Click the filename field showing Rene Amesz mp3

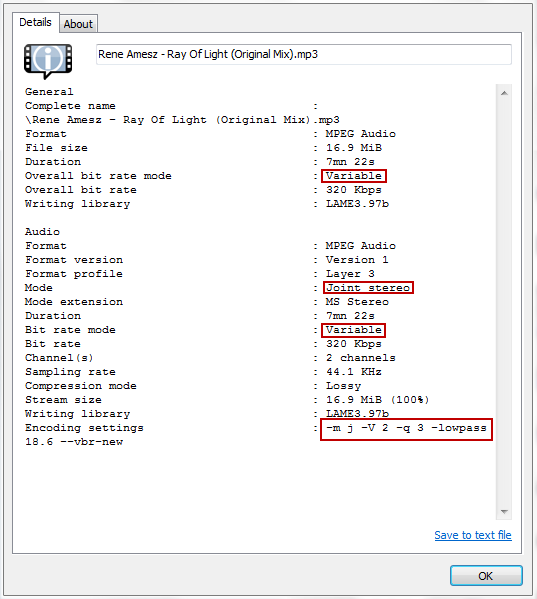[x=304, y=54]
